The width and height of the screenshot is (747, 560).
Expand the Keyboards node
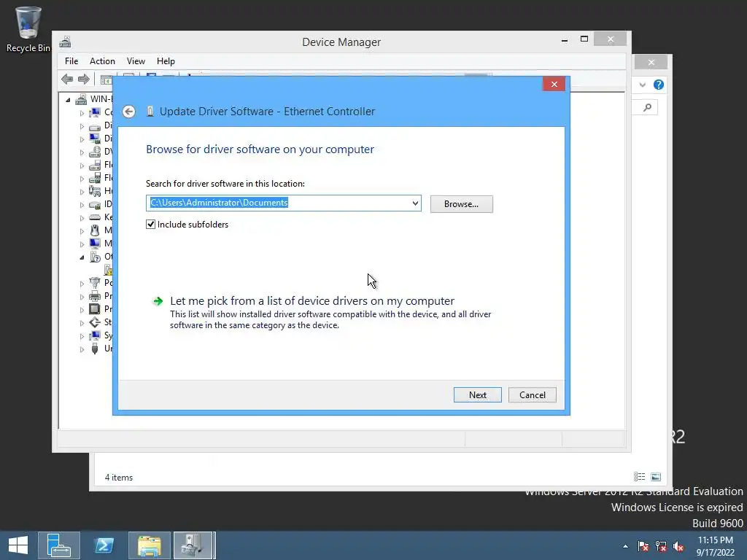82,218
